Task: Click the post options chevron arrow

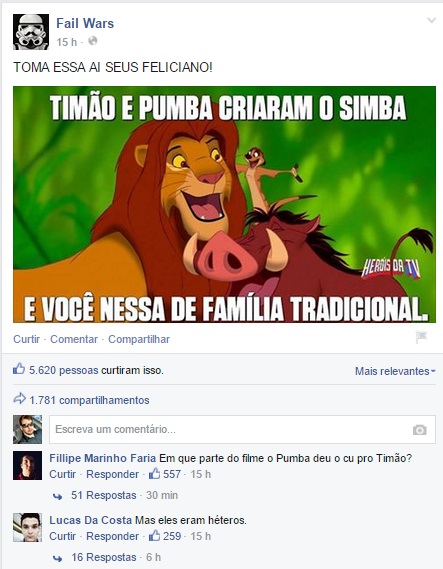Action: tap(431, 20)
